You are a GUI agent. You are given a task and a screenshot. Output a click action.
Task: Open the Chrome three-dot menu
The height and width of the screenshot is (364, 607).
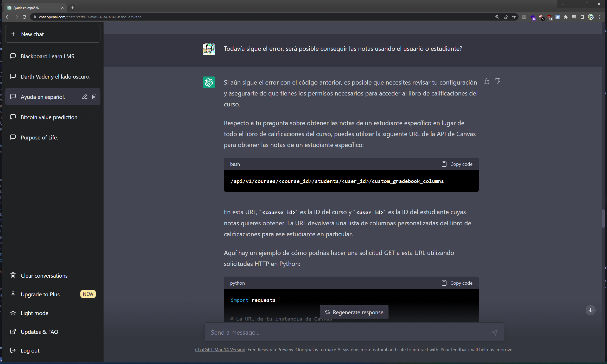click(x=599, y=17)
